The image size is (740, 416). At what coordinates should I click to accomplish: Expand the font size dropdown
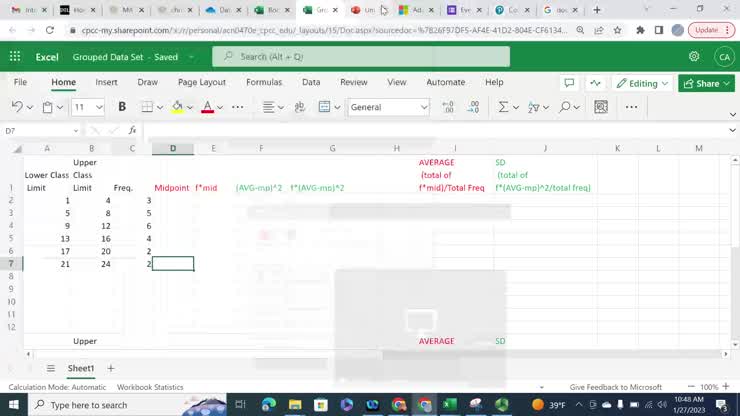(100, 107)
